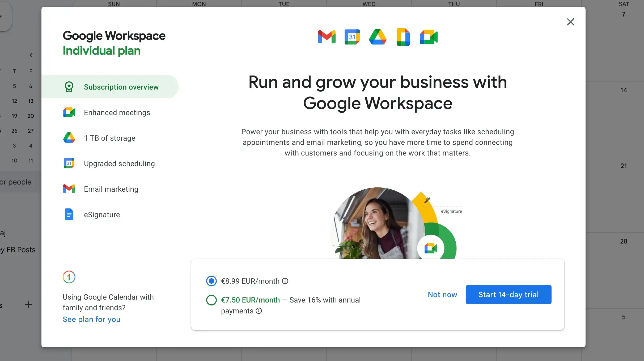Screen dimensions: 644x361
Task: Click the Docs icon beside eSignature
Action: click(x=69, y=214)
